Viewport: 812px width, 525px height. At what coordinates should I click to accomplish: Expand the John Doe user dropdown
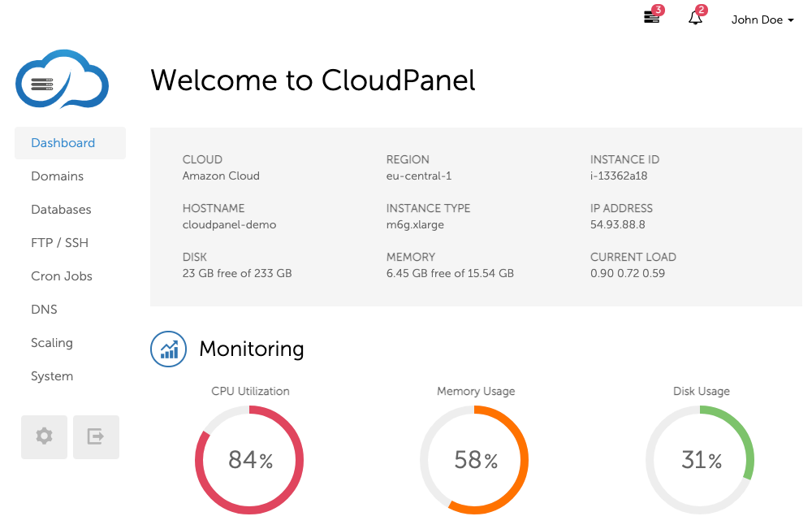pyautogui.click(x=762, y=20)
